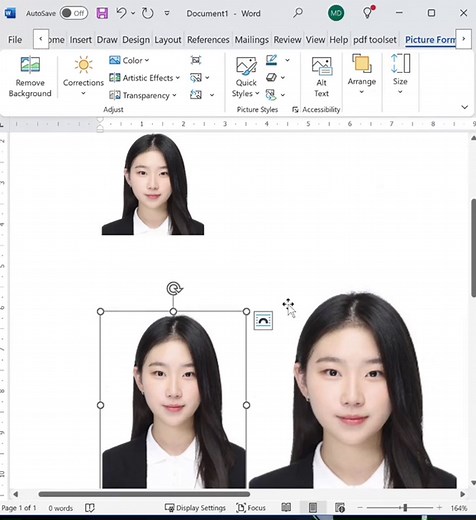
Task: Click the scroll right arrow at bottom
Action: pos(463,494)
